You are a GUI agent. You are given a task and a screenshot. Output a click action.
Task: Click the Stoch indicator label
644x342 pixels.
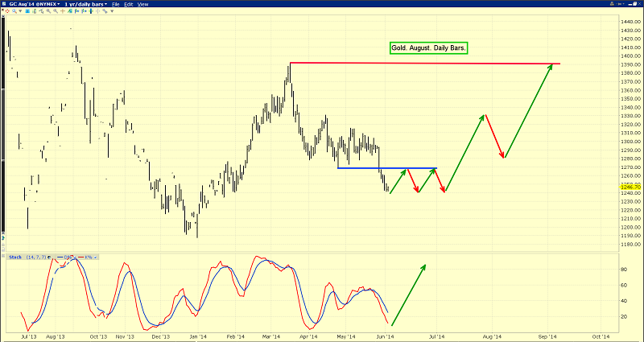point(14,257)
